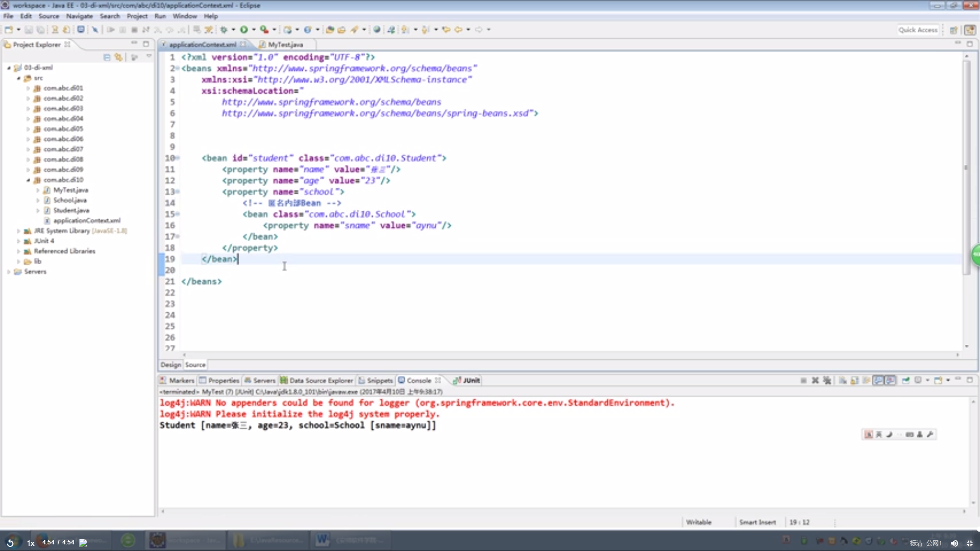Select applicationContext.xml in the tree
Screen dimensions: 980x551
(87, 221)
